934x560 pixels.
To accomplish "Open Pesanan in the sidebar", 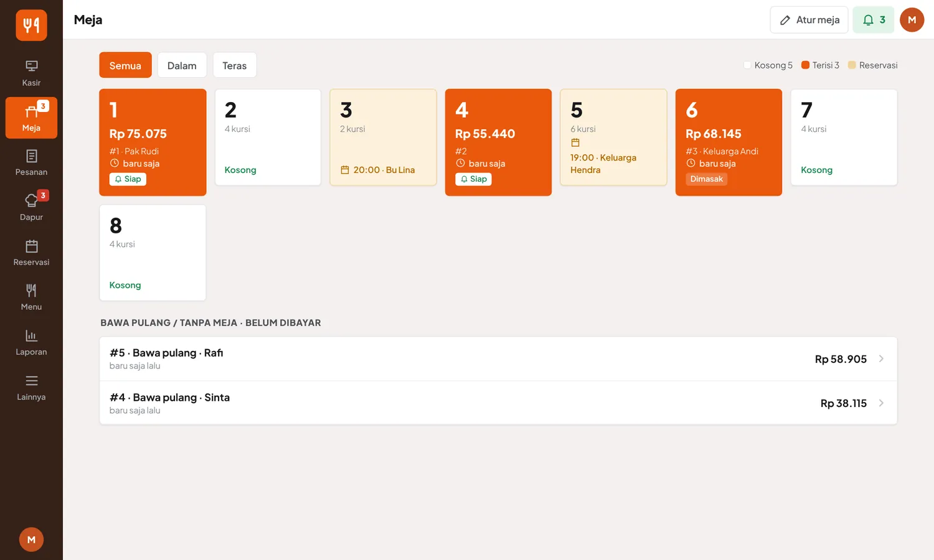I will (x=31, y=162).
